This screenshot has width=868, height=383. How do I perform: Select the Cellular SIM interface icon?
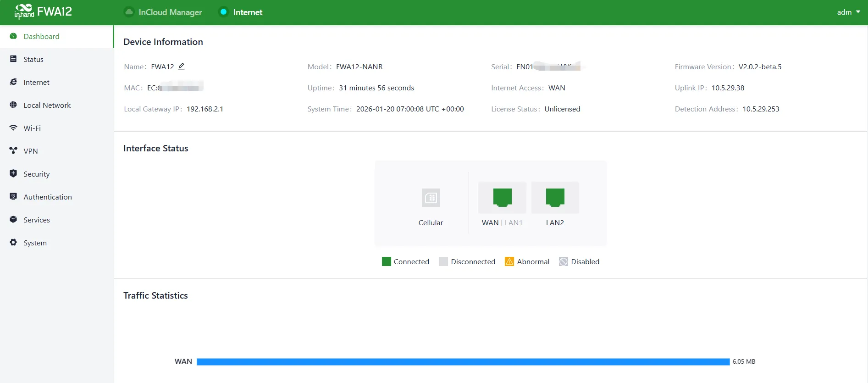(x=431, y=198)
